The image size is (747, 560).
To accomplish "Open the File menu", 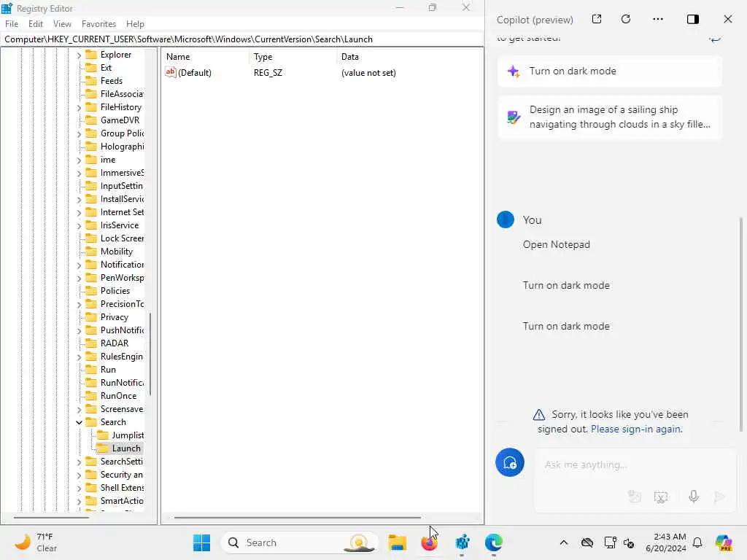I will (12, 24).
